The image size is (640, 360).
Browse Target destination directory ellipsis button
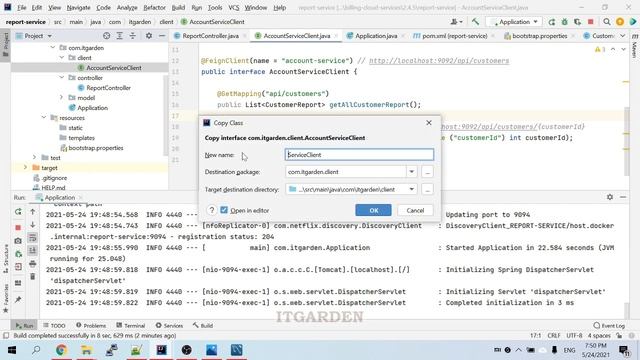(x=427, y=189)
